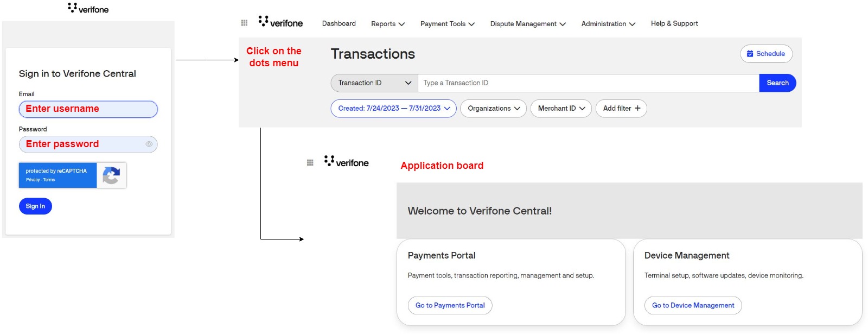Click the reCAPTCHA logo icon
The image size is (868, 334).
(x=111, y=175)
